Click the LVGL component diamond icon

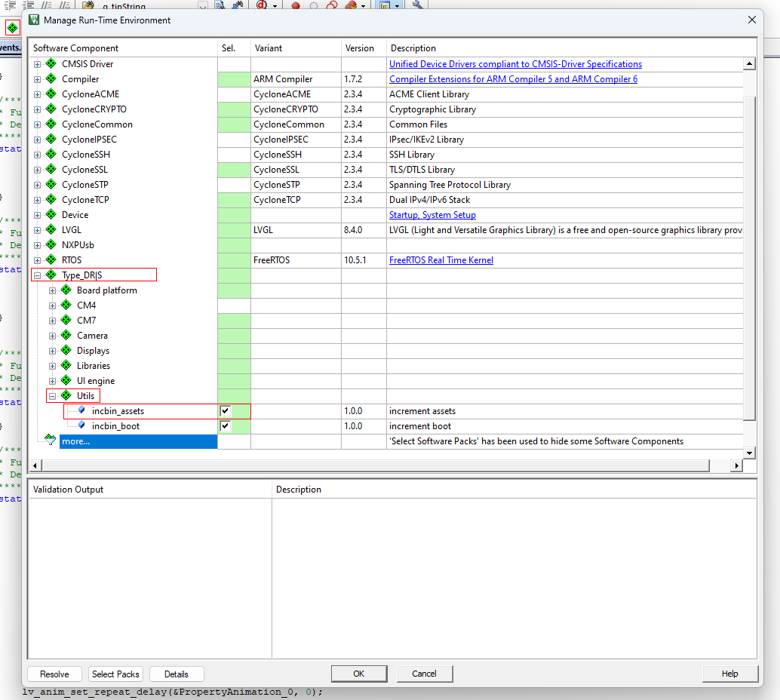(x=51, y=230)
